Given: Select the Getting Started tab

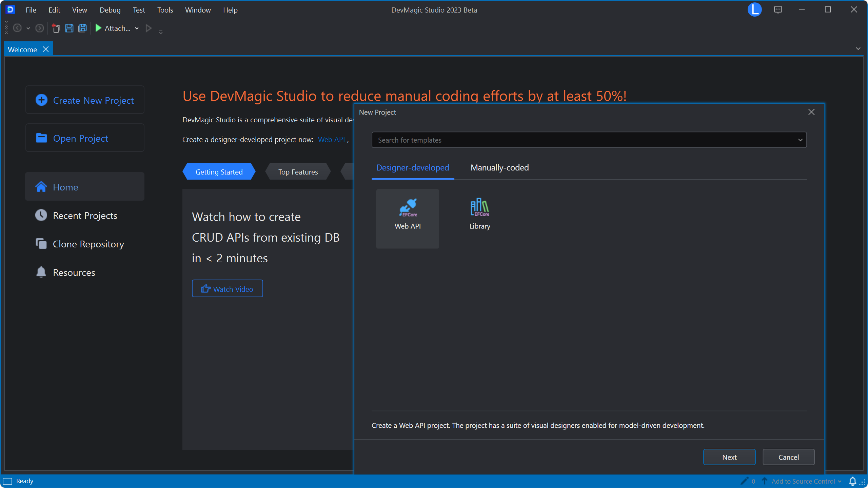Looking at the screenshot, I should click(219, 172).
